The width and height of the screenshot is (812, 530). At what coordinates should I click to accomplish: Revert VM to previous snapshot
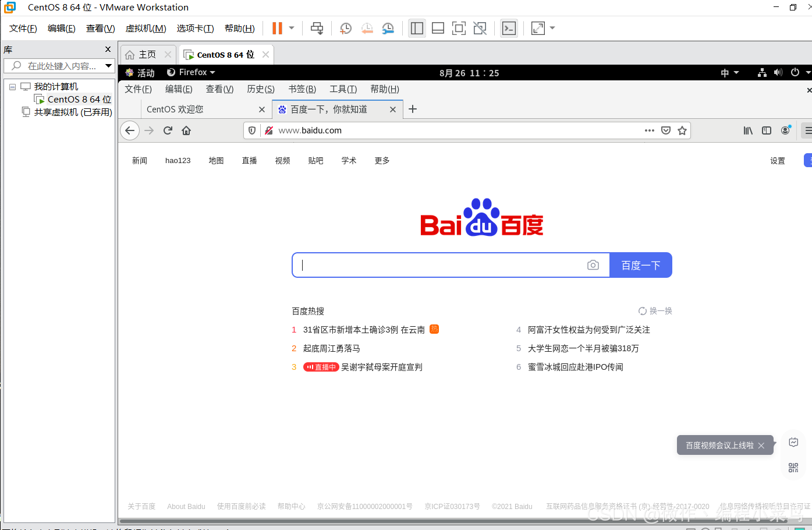367,28
